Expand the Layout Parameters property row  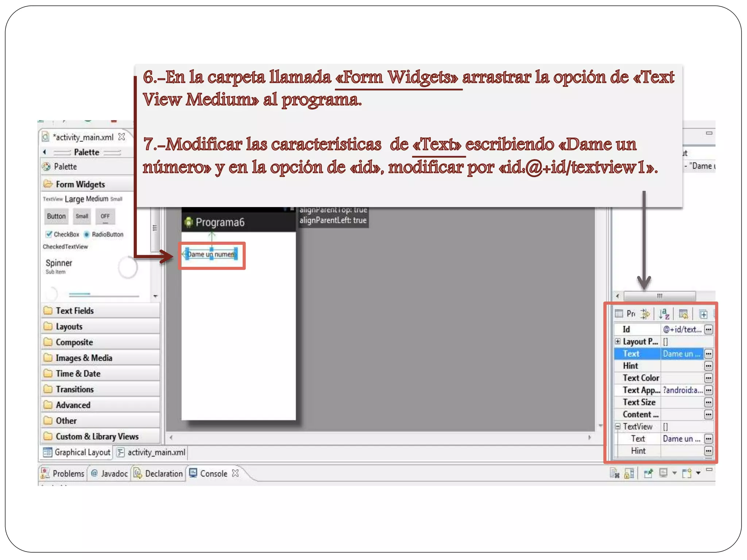click(618, 341)
